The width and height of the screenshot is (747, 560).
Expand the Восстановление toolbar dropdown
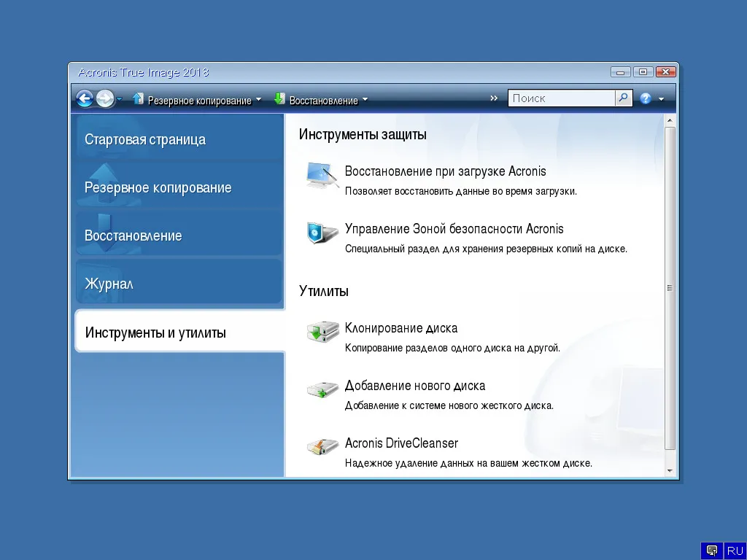coord(365,99)
